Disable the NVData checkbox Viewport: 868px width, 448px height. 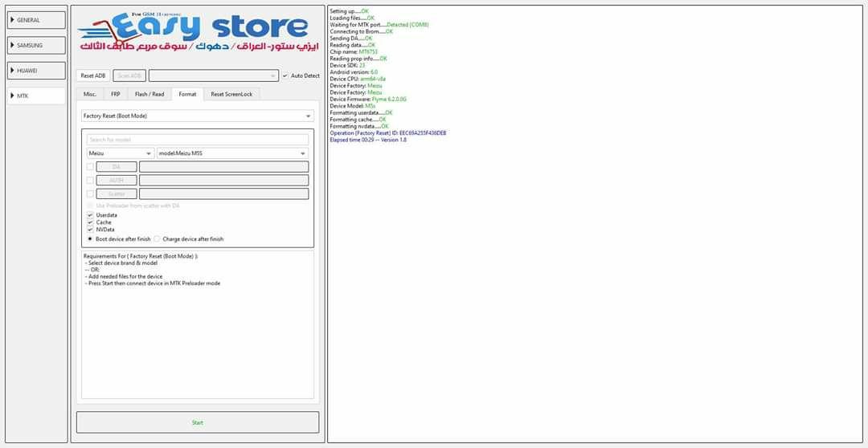point(90,230)
